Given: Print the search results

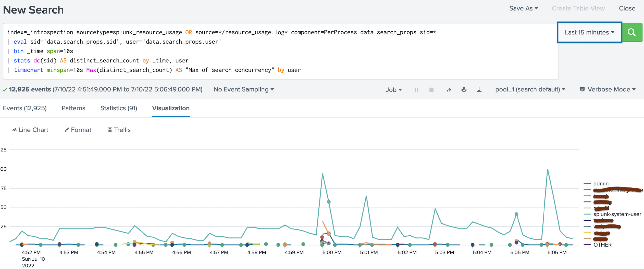Looking at the screenshot, I should (464, 89).
